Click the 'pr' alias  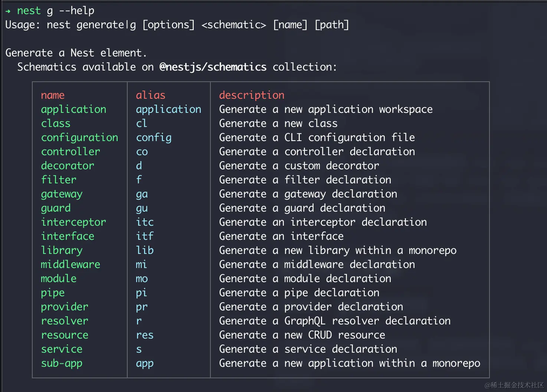142,308
